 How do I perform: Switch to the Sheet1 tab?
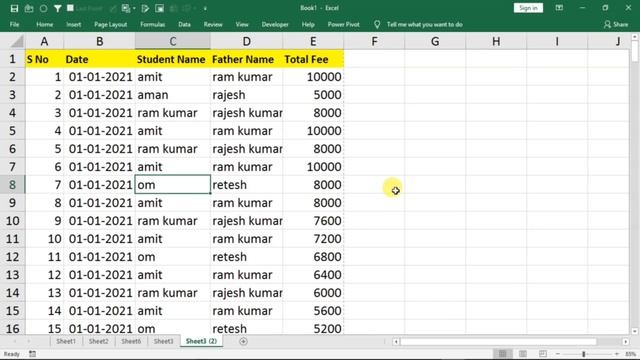66,341
